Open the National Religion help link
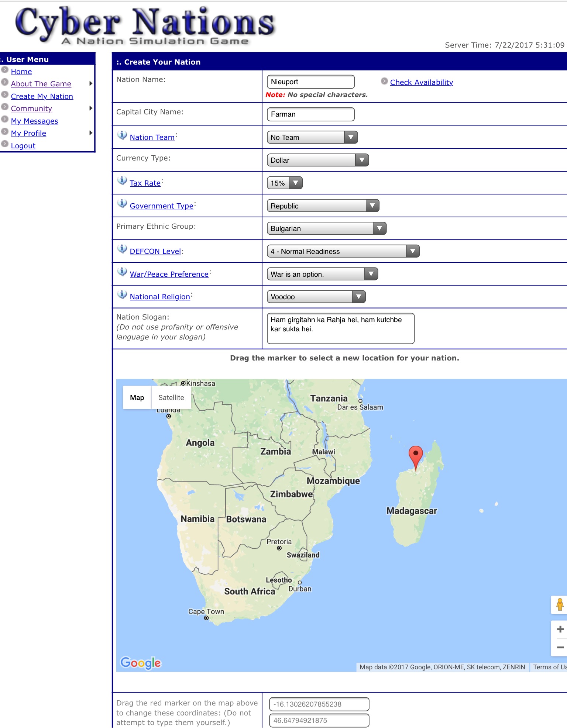 pos(160,297)
